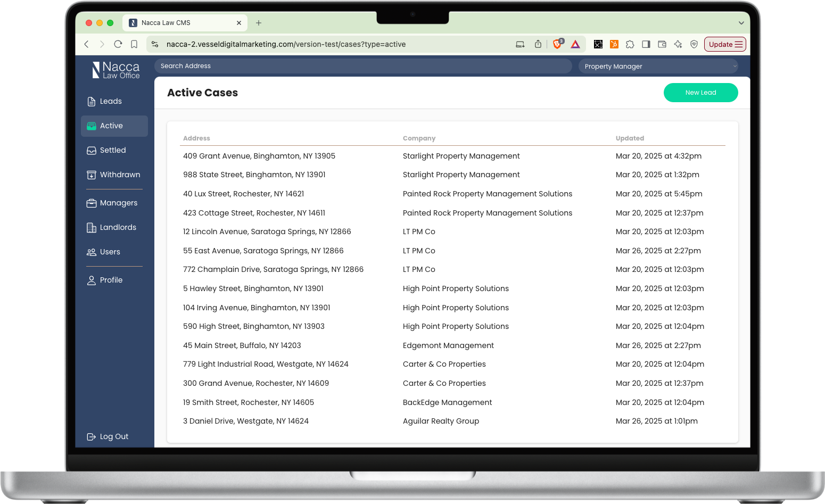Click Edgemont Management company cell
The image size is (825, 504).
point(448,345)
